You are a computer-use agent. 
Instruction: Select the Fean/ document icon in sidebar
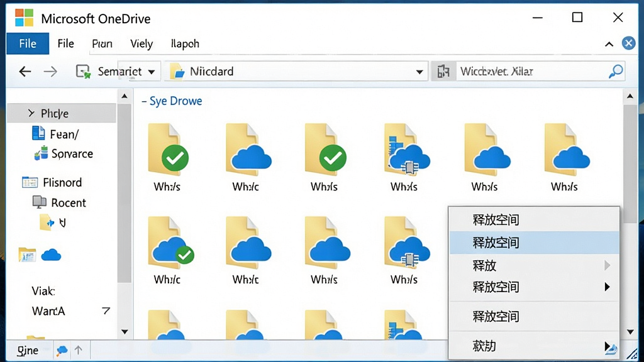point(38,133)
